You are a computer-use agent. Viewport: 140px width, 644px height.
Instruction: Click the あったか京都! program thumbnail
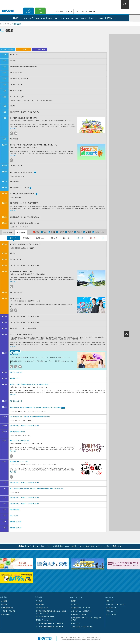(91, 360)
